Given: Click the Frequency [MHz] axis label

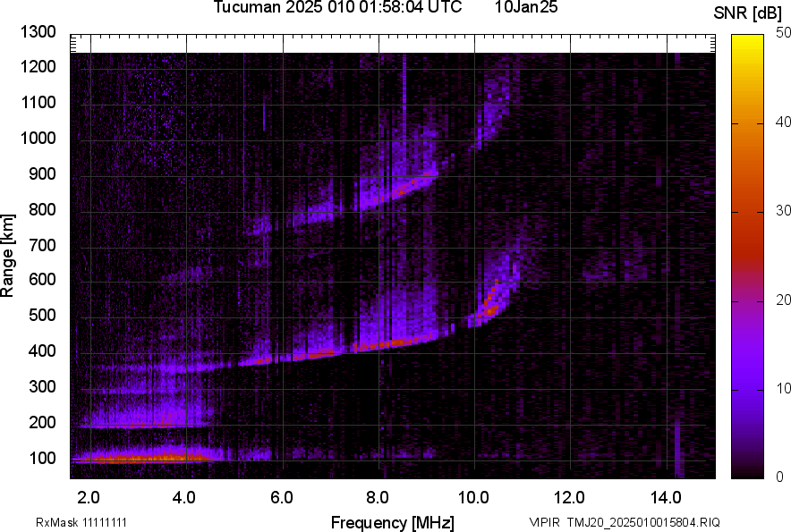Looking at the screenshot, I should 392,522.
